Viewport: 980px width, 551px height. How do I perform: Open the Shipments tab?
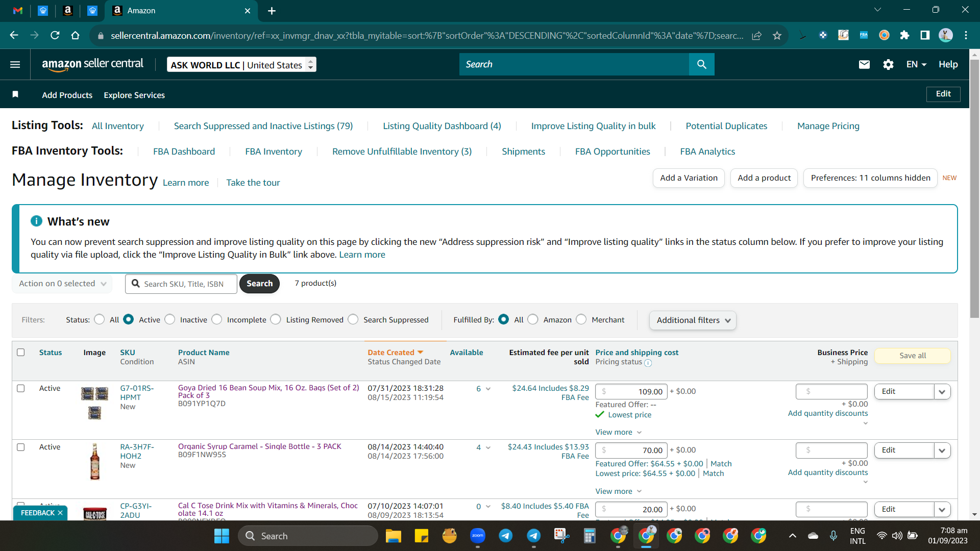click(x=523, y=152)
